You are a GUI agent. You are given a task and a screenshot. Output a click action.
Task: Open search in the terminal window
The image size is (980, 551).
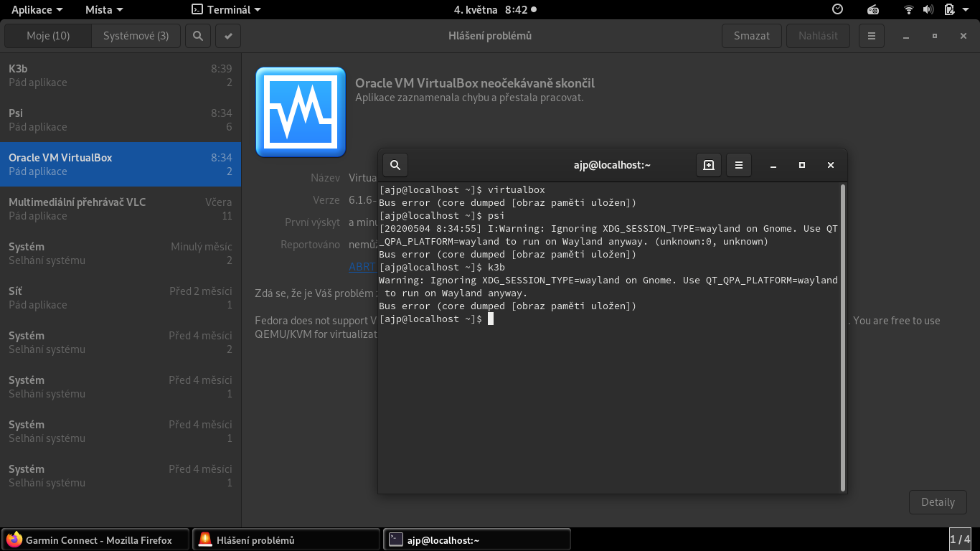click(395, 165)
